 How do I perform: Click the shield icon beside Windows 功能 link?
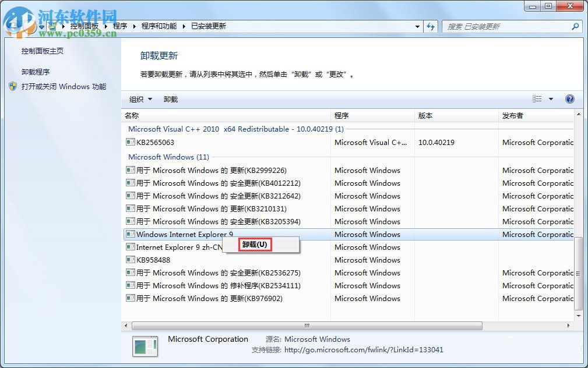[13, 86]
